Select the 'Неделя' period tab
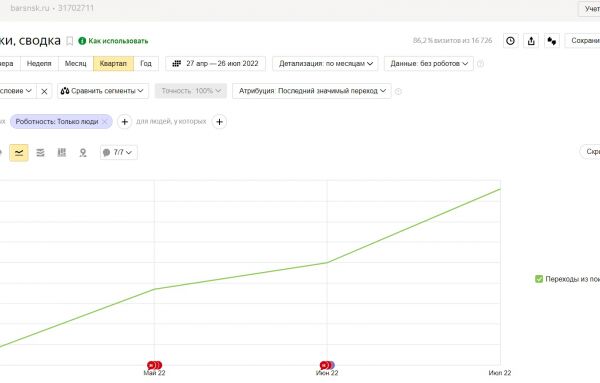600x383 pixels. click(x=39, y=64)
